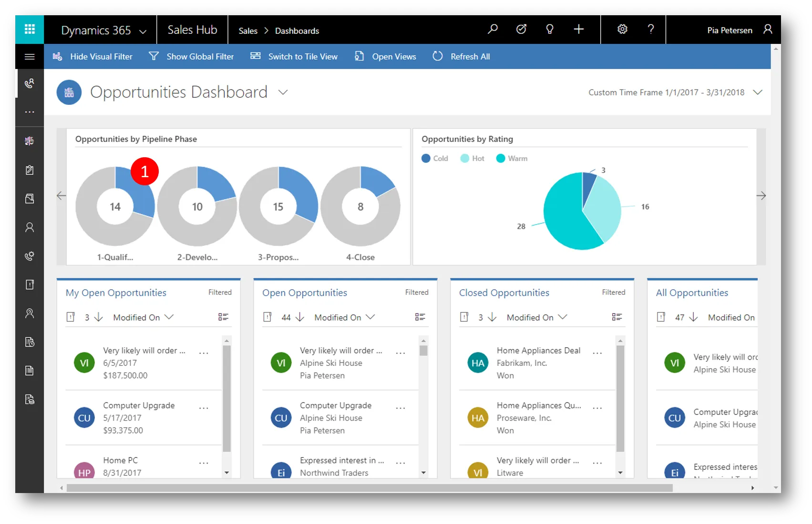Click the 3-Propose donut chart center
This screenshot has height=524, width=812.
[278, 207]
